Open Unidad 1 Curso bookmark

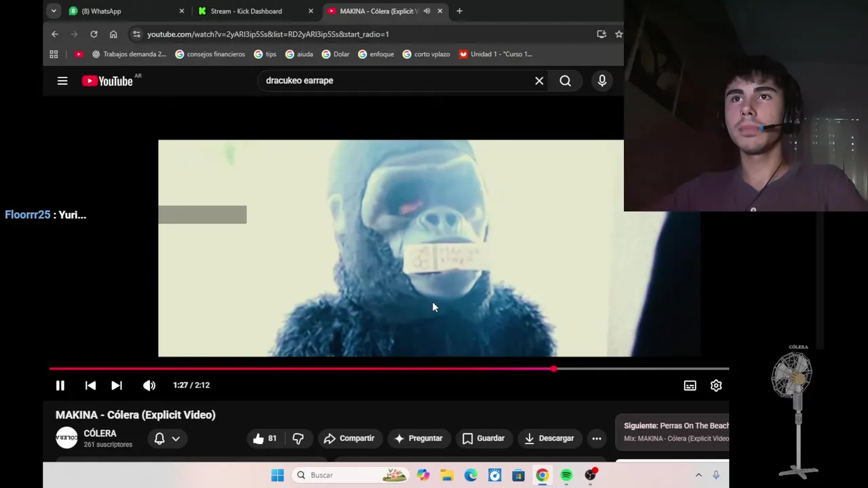click(x=496, y=54)
